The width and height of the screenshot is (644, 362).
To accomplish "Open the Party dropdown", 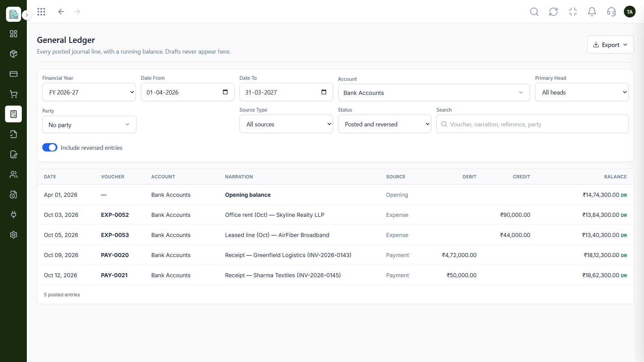I will point(89,125).
